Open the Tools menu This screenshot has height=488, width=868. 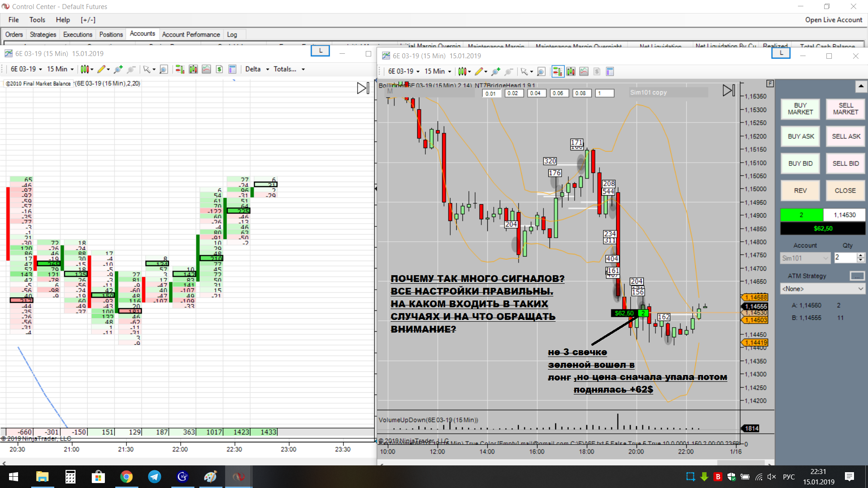(x=37, y=20)
